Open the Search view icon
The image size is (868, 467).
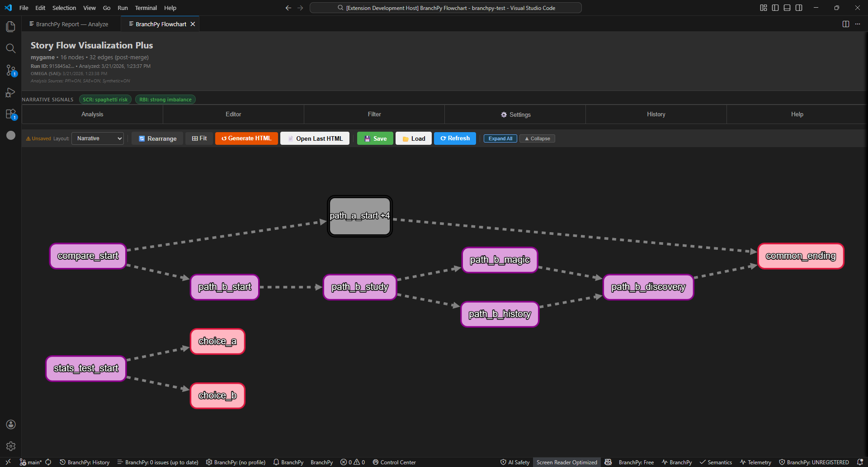point(10,48)
